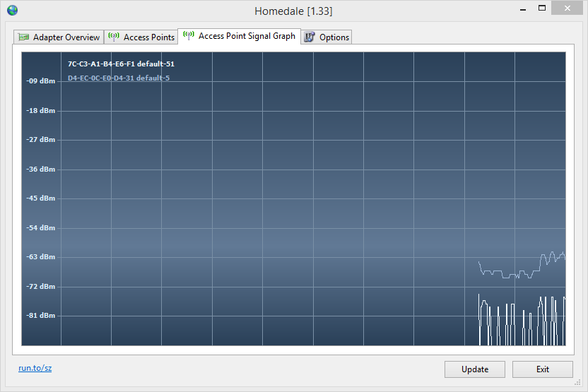
Task: Select the Access Point Signal Graph tab
Action: coord(240,36)
